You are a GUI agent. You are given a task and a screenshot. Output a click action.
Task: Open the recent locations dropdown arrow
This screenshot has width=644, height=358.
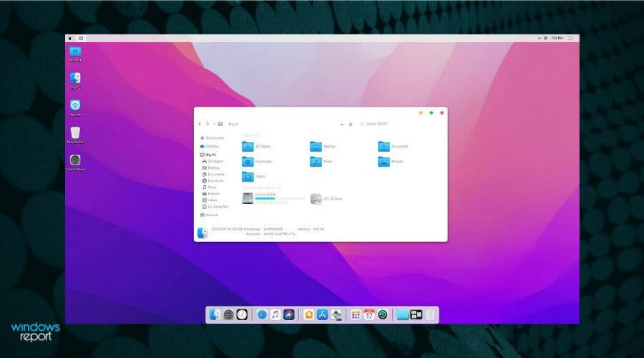point(215,124)
